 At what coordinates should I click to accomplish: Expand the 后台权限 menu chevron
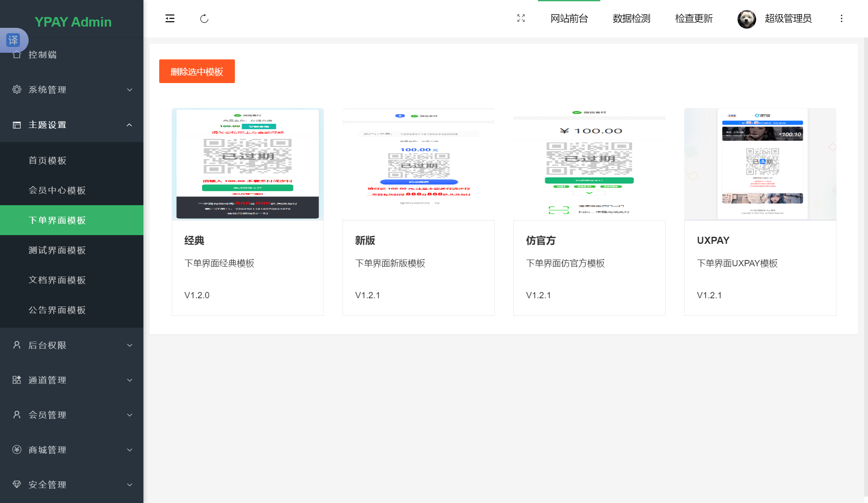[130, 345]
